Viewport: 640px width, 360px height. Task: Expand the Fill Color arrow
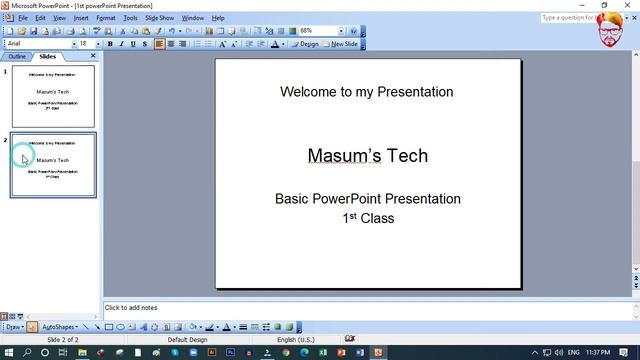tap(200, 327)
